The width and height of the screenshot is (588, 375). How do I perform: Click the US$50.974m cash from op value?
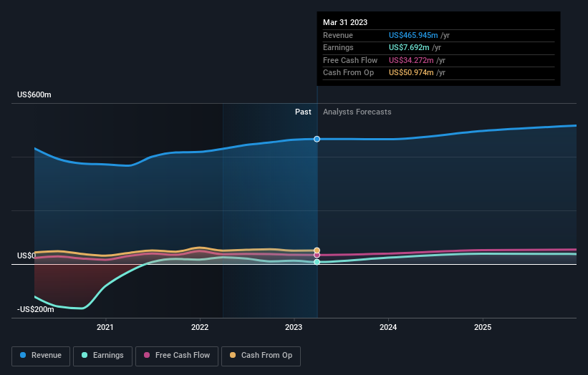pos(411,73)
